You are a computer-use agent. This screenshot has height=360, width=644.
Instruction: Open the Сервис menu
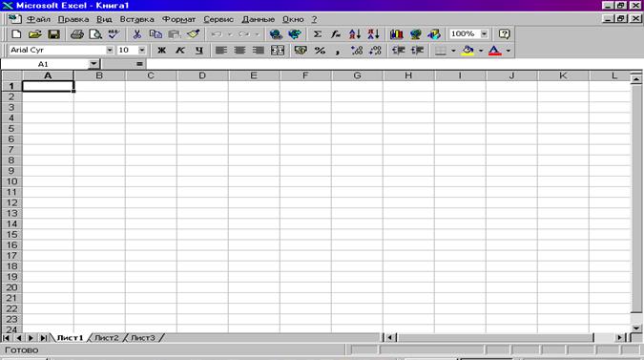pyautogui.click(x=218, y=19)
